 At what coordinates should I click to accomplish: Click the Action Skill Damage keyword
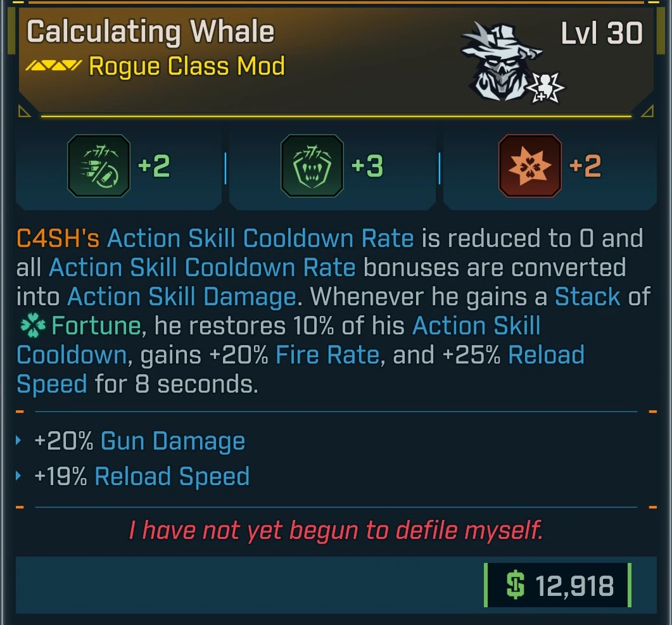181,297
